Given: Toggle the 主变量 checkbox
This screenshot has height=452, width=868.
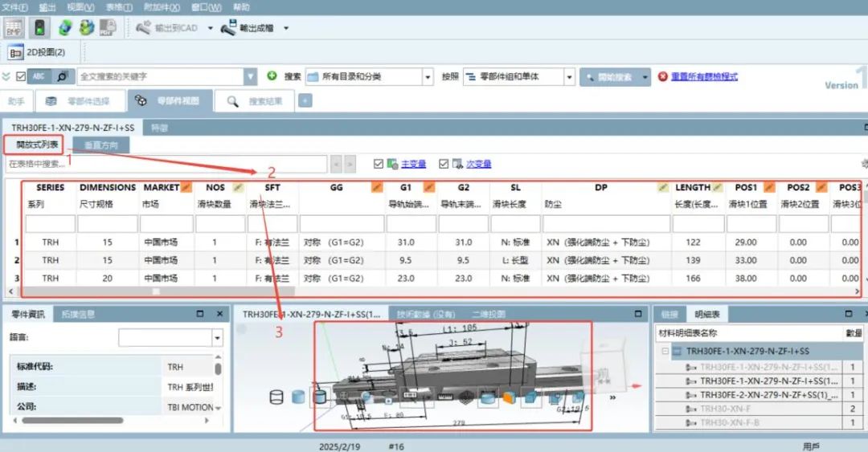Looking at the screenshot, I should click(x=379, y=164).
